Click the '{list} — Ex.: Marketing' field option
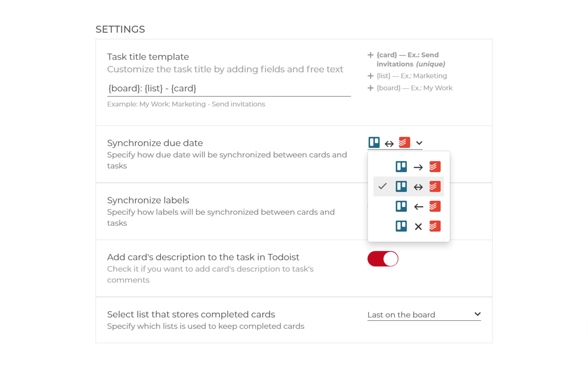 point(411,76)
